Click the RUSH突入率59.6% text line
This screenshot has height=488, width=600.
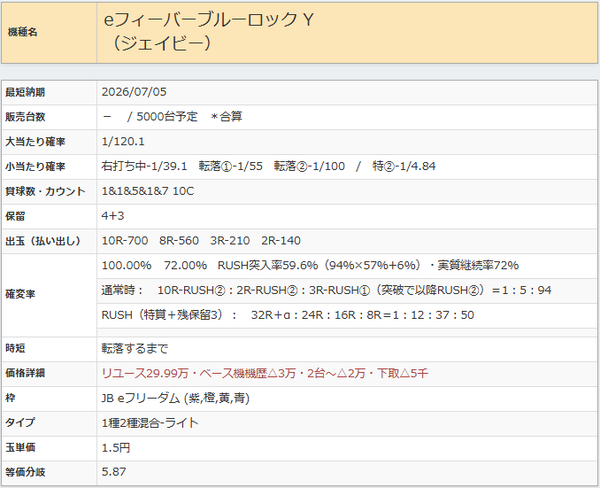tap(310, 265)
